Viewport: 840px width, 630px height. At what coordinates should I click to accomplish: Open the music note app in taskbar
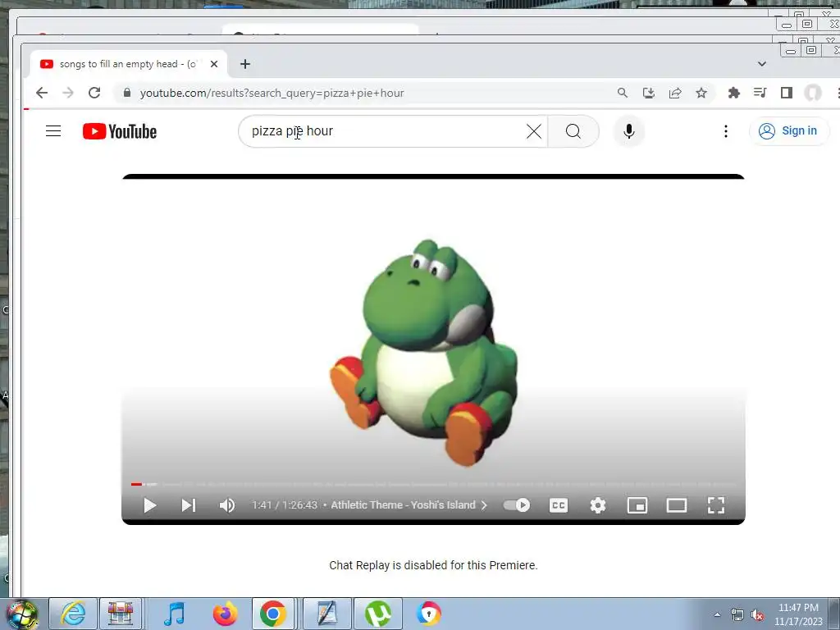tap(174, 614)
